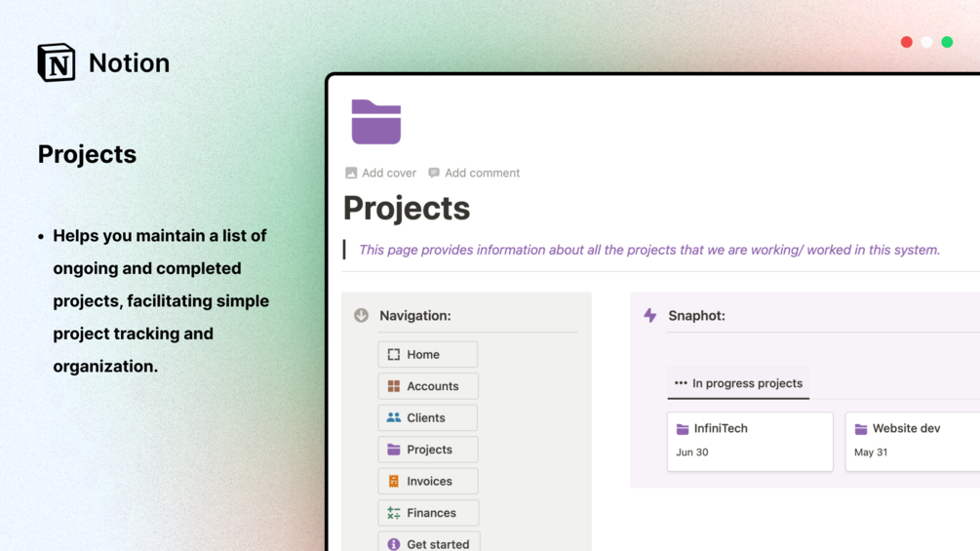
Task: Click the Projects folder icon in navigation
Action: pos(394,450)
